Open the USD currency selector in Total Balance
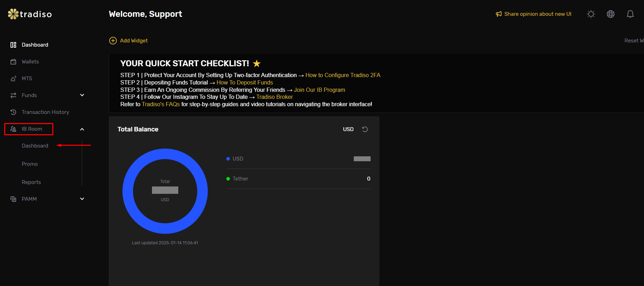644x286 pixels. coord(348,129)
